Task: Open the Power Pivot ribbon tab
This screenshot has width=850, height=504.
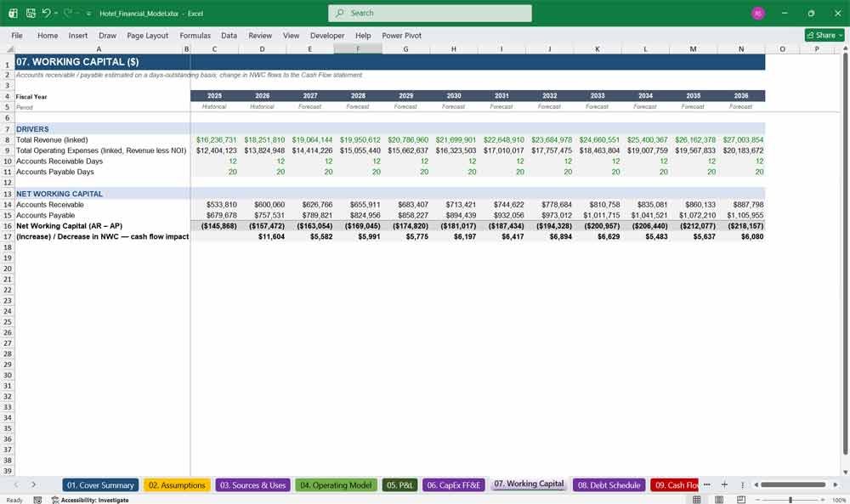Action: pos(402,35)
